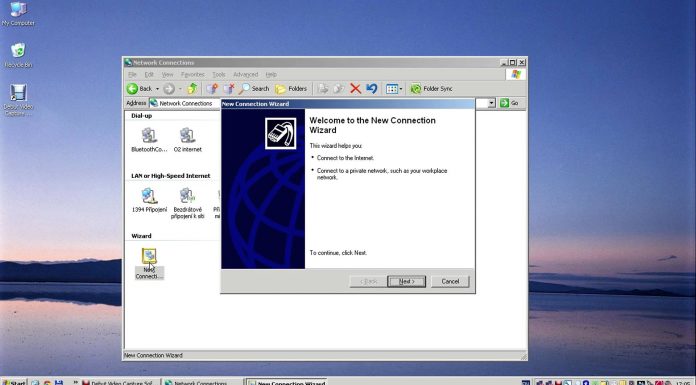
Task: Click the Copy To toolbar icon
Action: point(339,89)
